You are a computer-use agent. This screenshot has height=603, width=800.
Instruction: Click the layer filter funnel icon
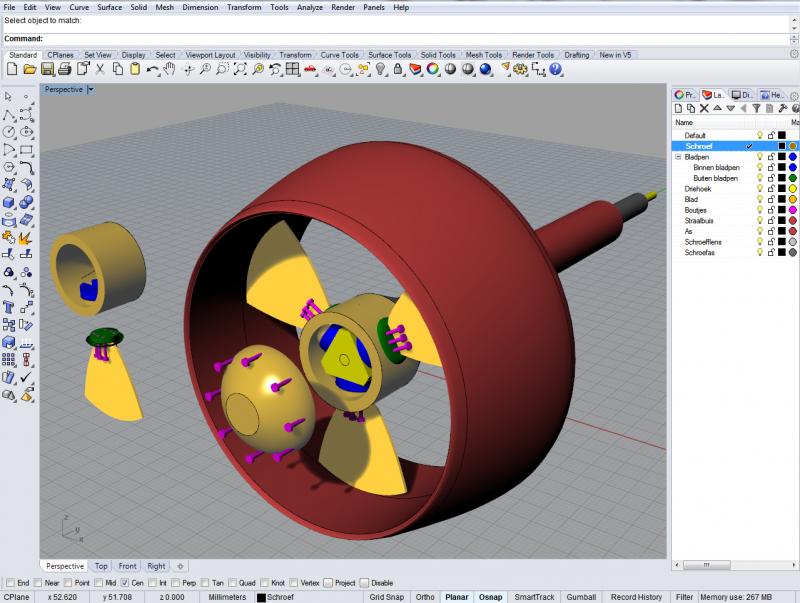click(757, 108)
